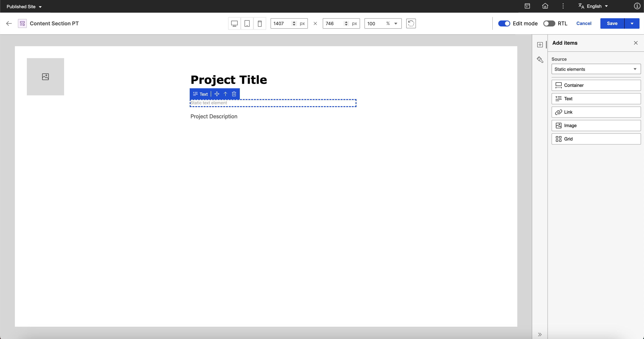Switch to mobile viewport icon
644x339 pixels.
pos(260,23)
